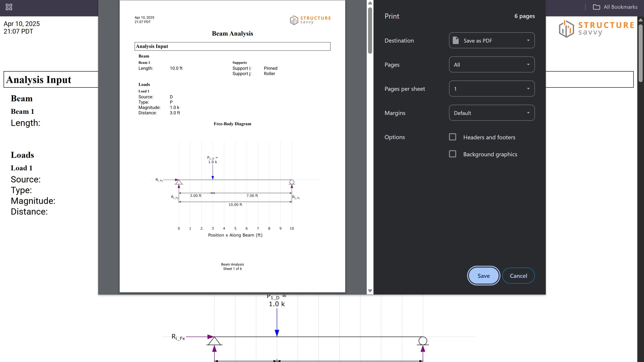
Task: Cancel the print dialog
Action: coord(518,276)
